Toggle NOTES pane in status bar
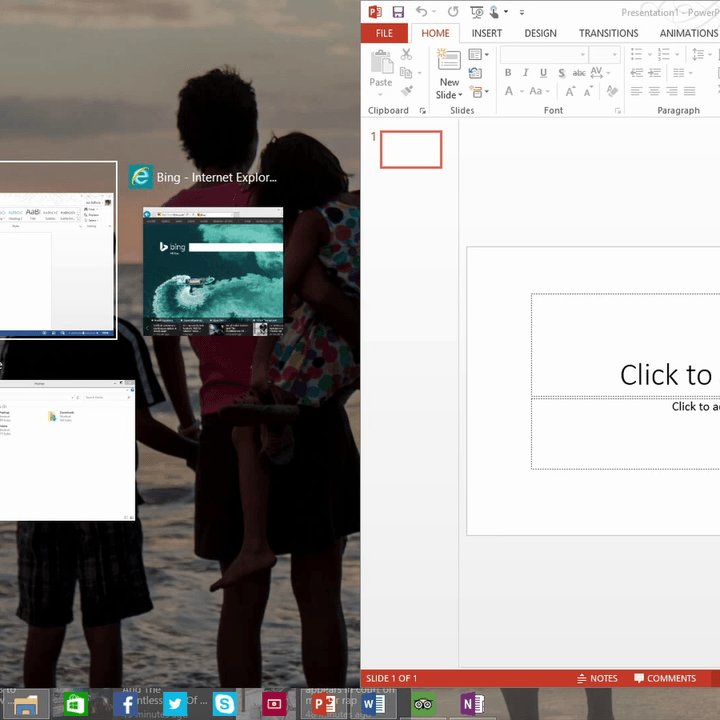 pos(597,678)
